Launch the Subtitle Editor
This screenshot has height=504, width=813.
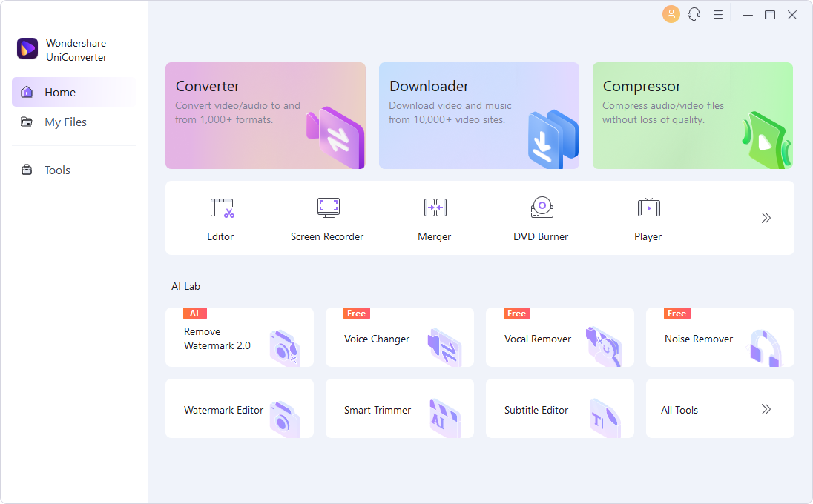559,408
